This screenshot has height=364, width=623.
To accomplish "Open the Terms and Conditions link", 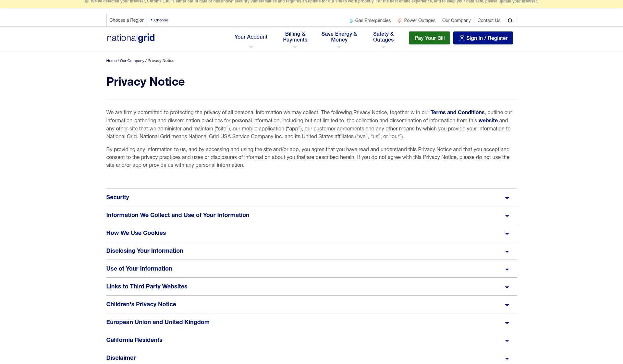I will pos(458,112).
